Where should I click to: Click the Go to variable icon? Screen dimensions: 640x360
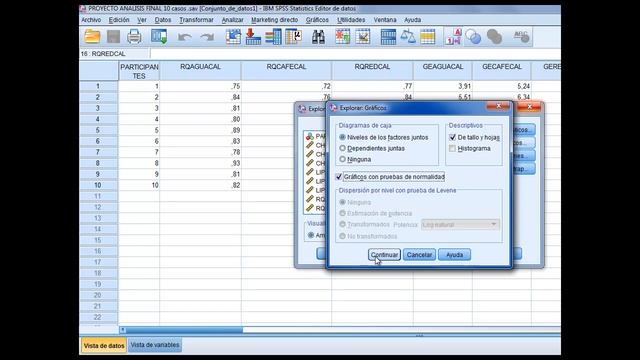coord(253,37)
